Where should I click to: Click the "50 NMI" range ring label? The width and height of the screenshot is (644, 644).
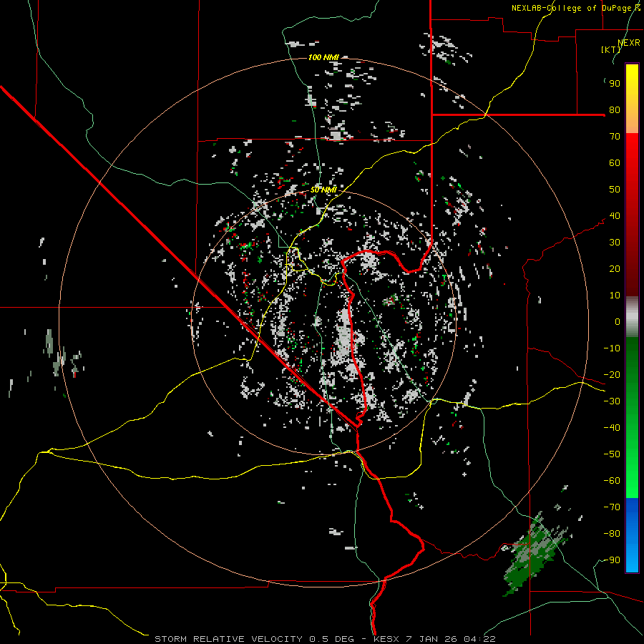click(x=323, y=190)
